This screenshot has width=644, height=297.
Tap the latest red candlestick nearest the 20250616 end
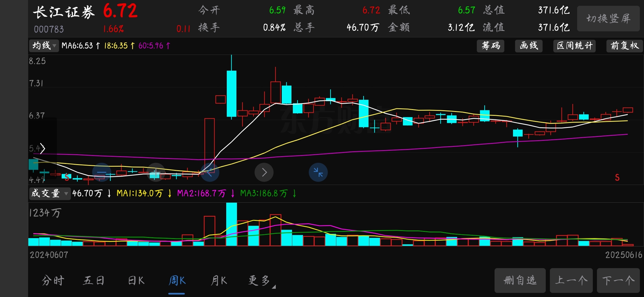coord(628,110)
